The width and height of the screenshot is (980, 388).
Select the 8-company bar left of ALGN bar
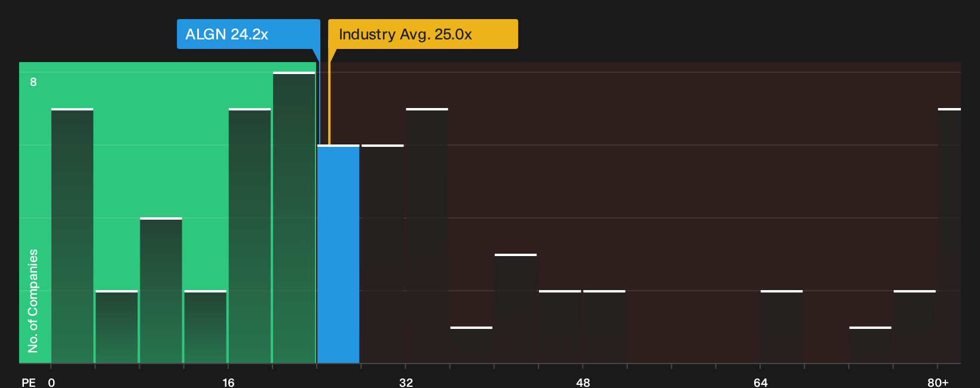[x=294, y=217]
